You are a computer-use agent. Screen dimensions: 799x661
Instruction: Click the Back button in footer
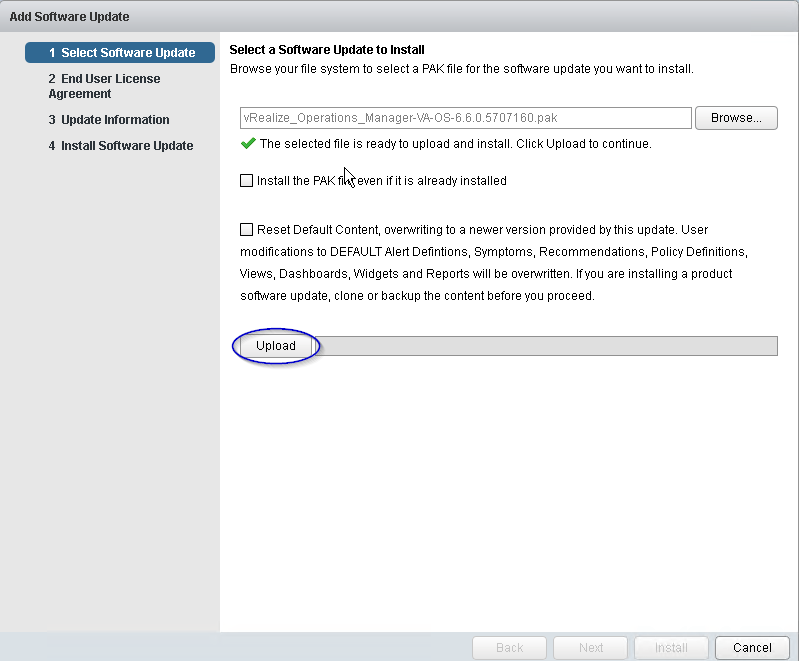pyautogui.click(x=509, y=647)
